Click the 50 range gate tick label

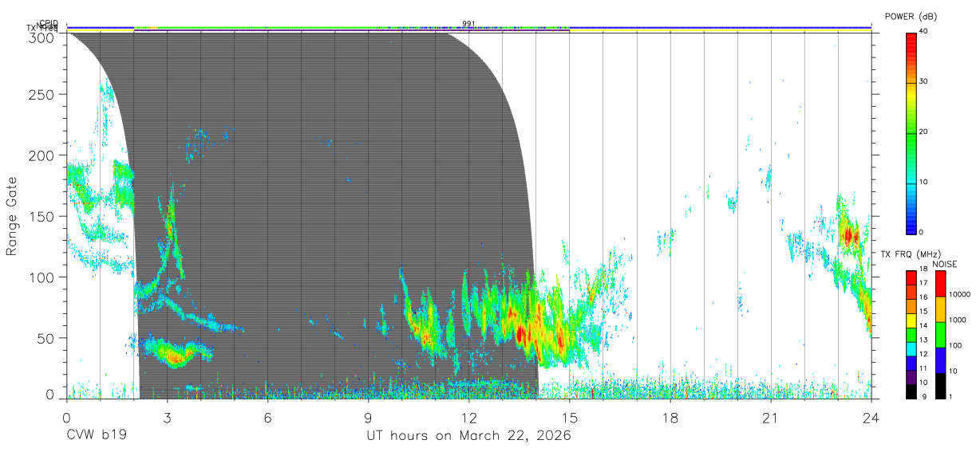point(45,338)
